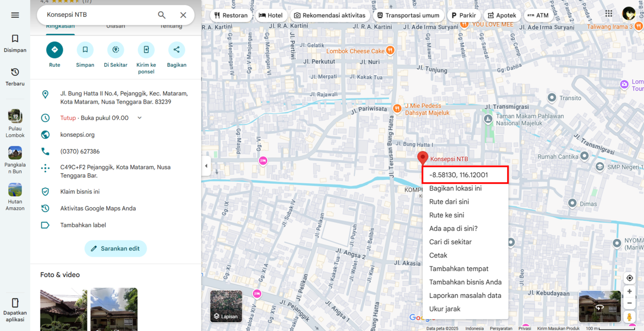The width and height of the screenshot is (644, 331).
Task: Open the first place photo thumbnail
Action: [x=64, y=310]
